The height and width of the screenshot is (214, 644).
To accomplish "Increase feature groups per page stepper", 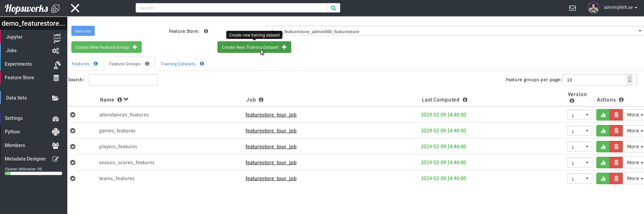I will click(x=630, y=78).
